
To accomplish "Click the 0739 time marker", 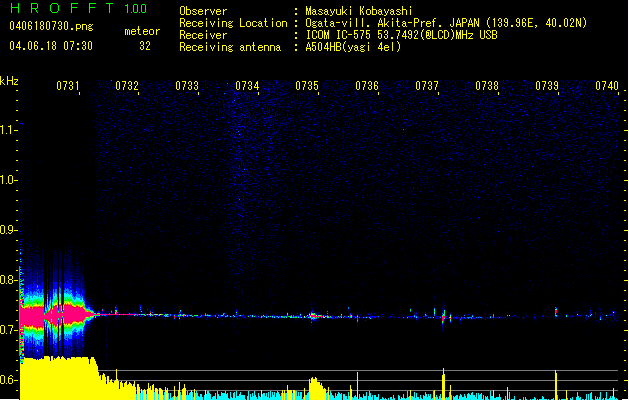I will [x=547, y=86].
